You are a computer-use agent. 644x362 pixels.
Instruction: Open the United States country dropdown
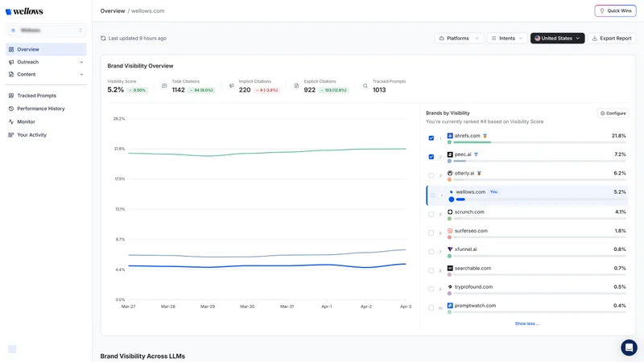(x=557, y=38)
